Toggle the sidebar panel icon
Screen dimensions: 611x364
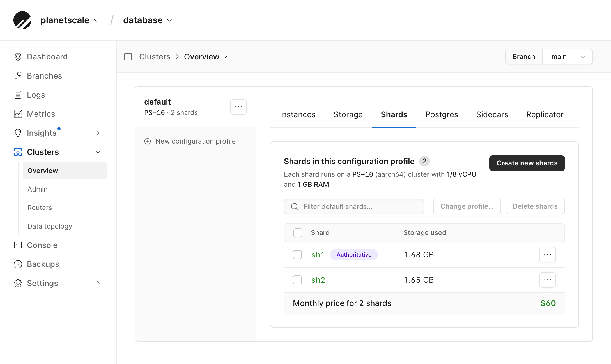point(128,57)
